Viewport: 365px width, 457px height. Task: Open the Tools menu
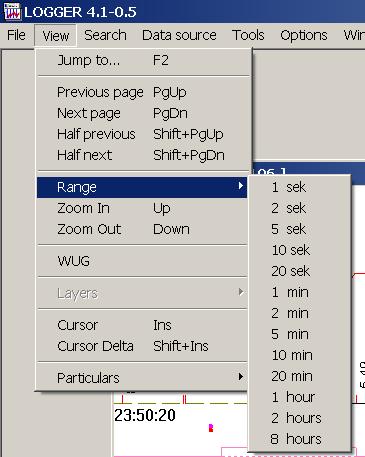pos(248,35)
